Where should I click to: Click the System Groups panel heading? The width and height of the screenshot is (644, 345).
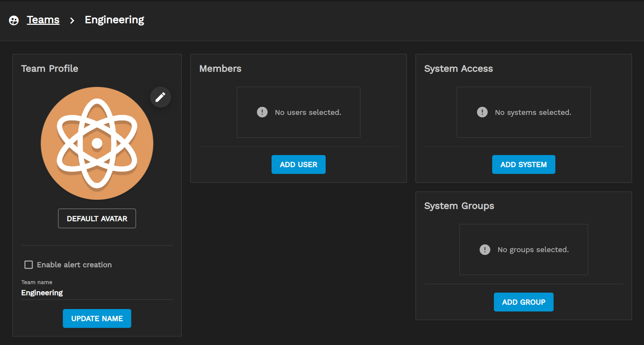pos(459,206)
